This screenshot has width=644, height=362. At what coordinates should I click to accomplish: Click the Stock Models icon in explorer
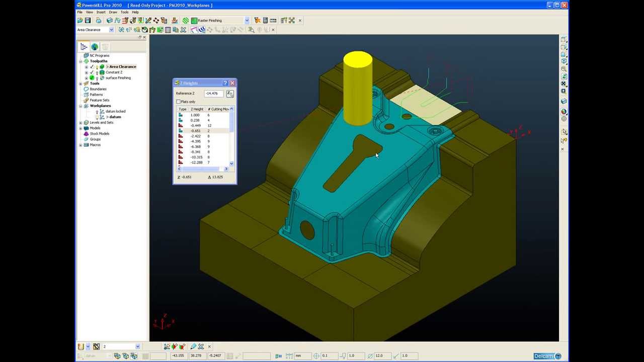(86, 134)
